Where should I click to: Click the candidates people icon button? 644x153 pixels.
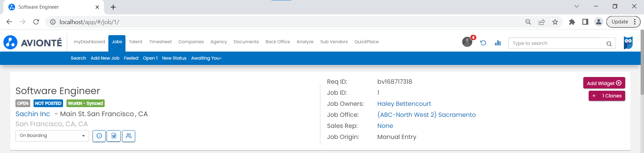129,136
